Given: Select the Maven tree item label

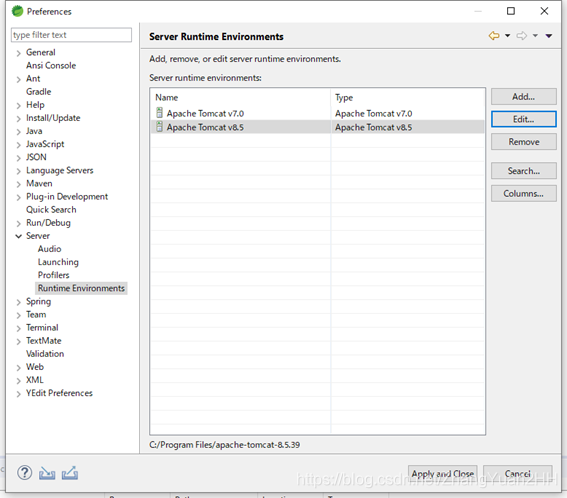Looking at the screenshot, I should pos(39,183).
